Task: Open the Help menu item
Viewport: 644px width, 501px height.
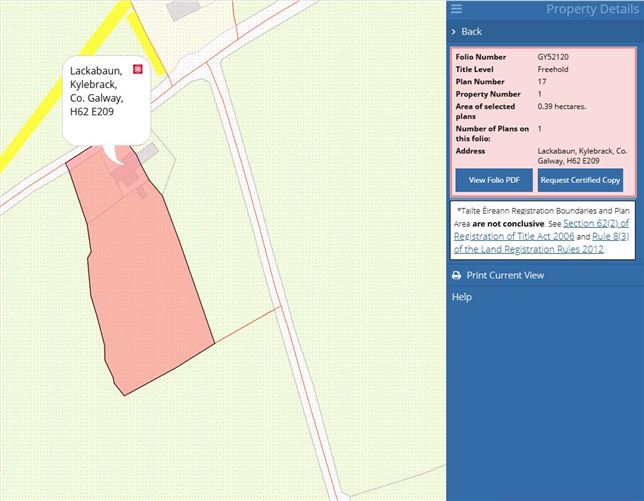Action: (x=461, y=297)
